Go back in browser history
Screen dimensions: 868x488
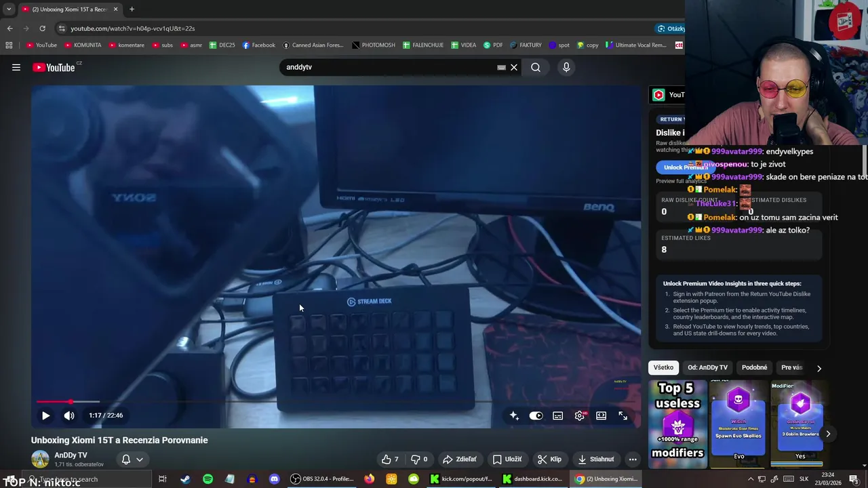(x=9, y=28)
